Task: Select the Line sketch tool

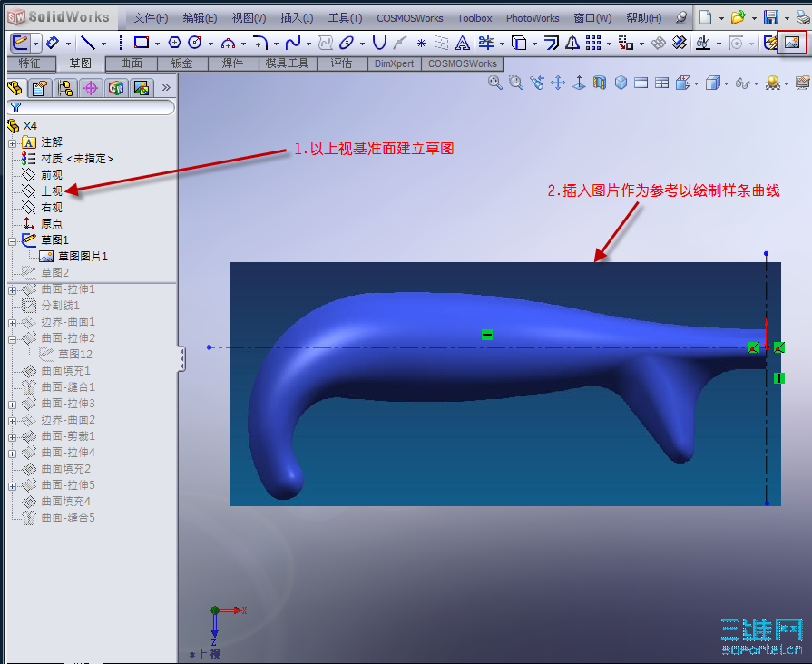Action: [x=88, y=43]
